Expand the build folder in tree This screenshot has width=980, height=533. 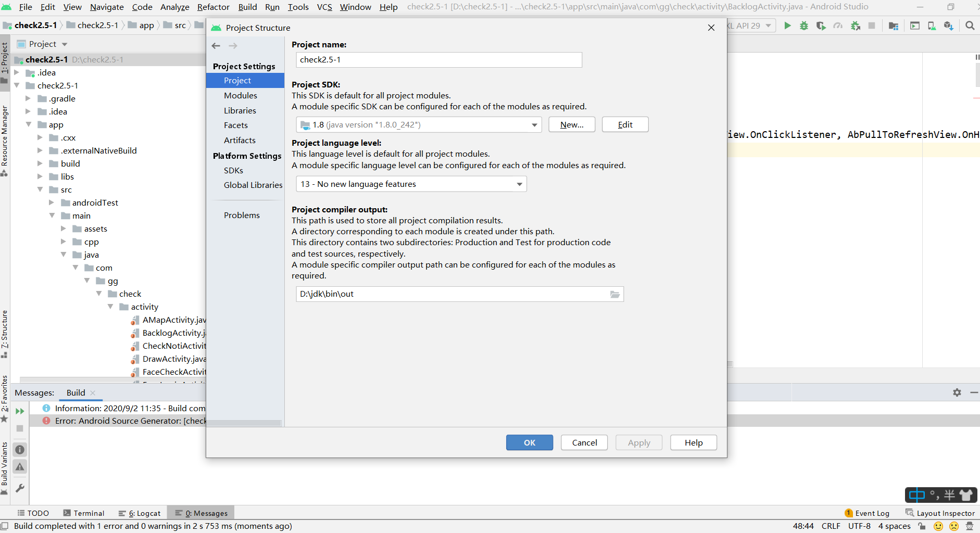[40, 163]
